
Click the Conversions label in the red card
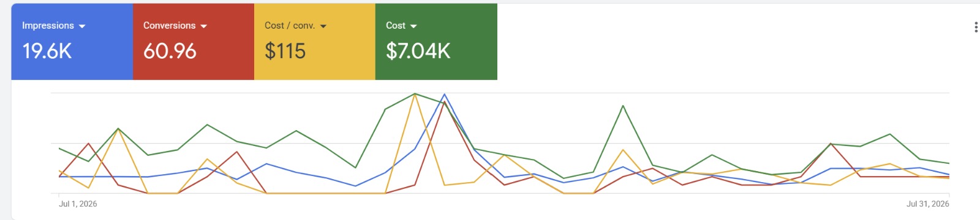(x=170, y=26)
